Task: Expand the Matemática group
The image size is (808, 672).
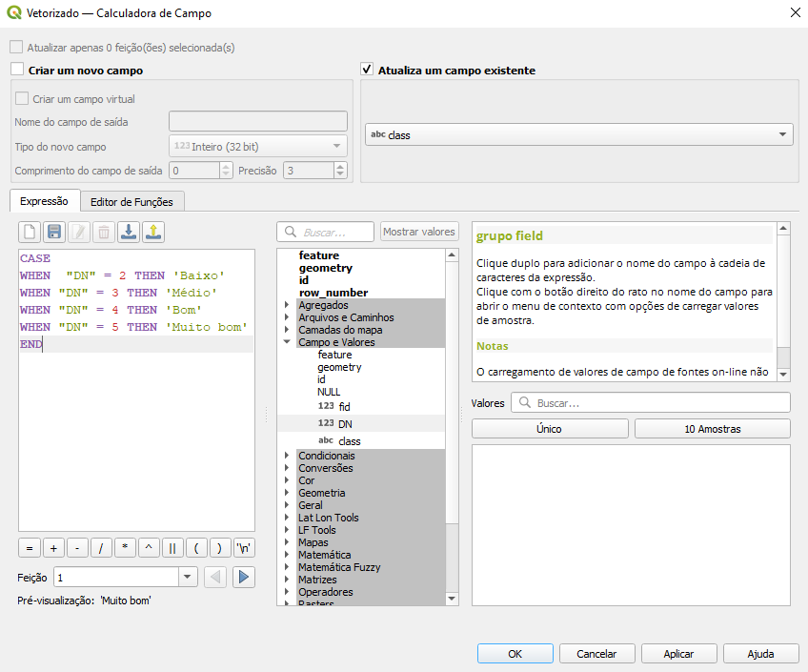Action: pos(287,555)
